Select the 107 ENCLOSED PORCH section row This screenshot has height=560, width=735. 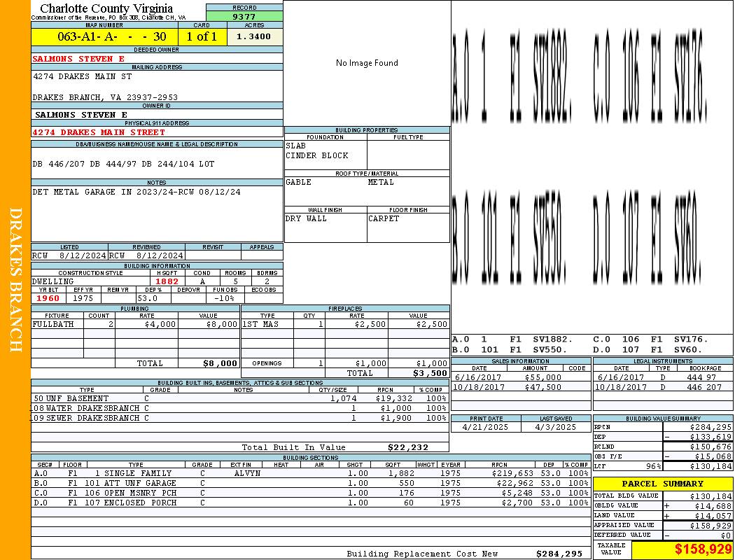click(x=311, y=503)
